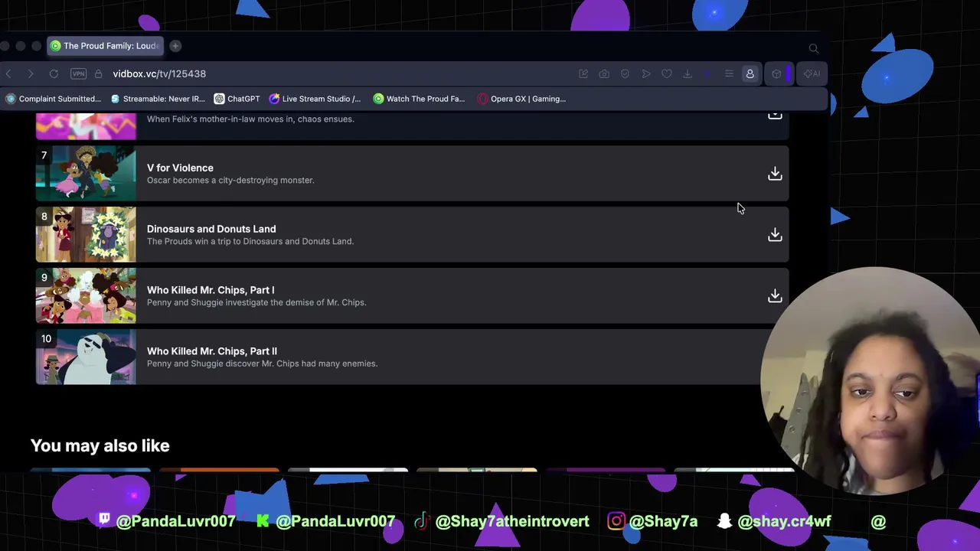Toggle the VPN badge in address bar
This screenshot has height=551, width=980.
pyautogui.click(x=78, y=73)
